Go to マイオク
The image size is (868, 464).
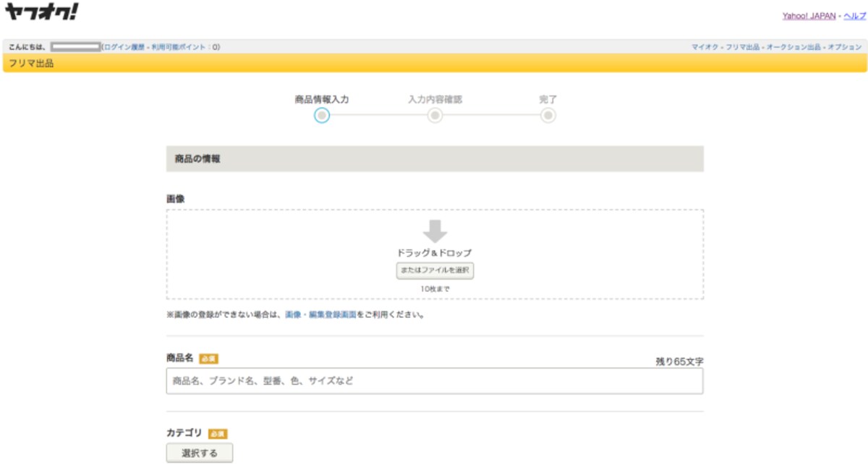705,47
